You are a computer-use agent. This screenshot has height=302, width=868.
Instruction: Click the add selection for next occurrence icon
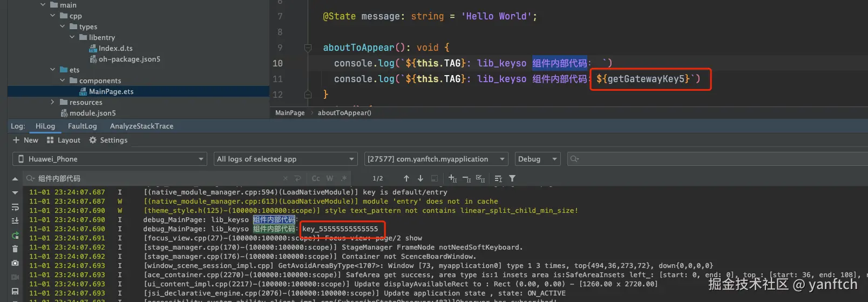pyautogui.click(x=452, y=178)
